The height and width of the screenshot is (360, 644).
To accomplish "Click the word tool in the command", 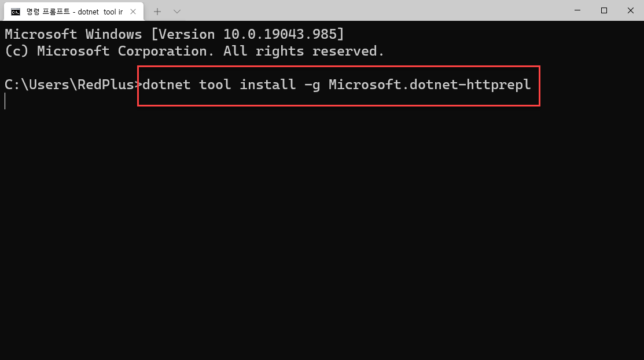I will (x=215, y=85).
